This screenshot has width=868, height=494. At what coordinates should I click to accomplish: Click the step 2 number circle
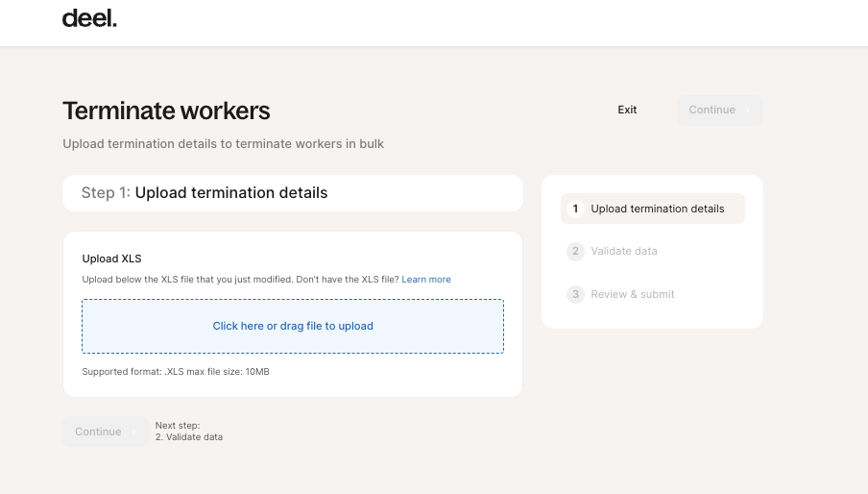coord(575,252)
